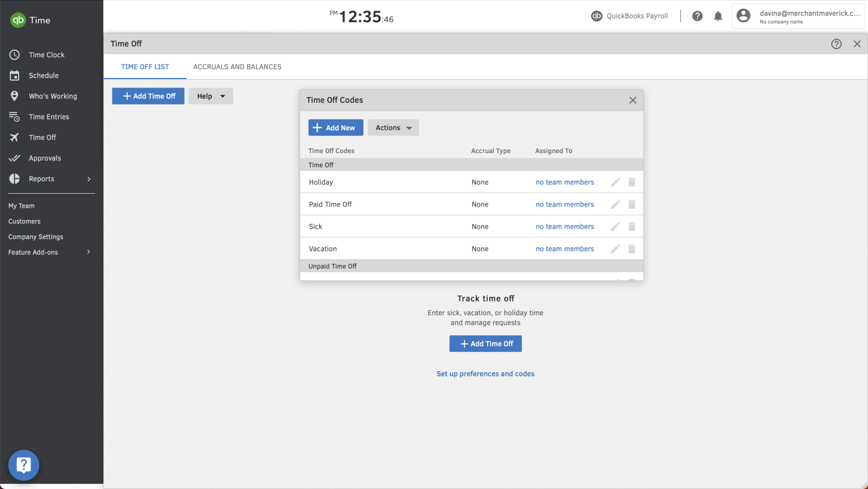Open the Actions dropdown

tap(393, 128)
